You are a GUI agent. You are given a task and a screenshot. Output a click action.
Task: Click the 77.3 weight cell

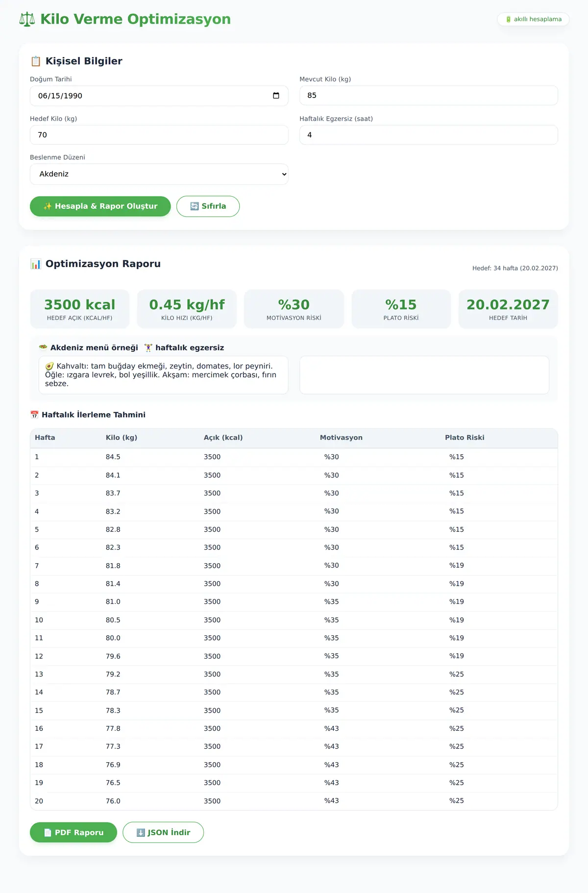coord(113,746)
